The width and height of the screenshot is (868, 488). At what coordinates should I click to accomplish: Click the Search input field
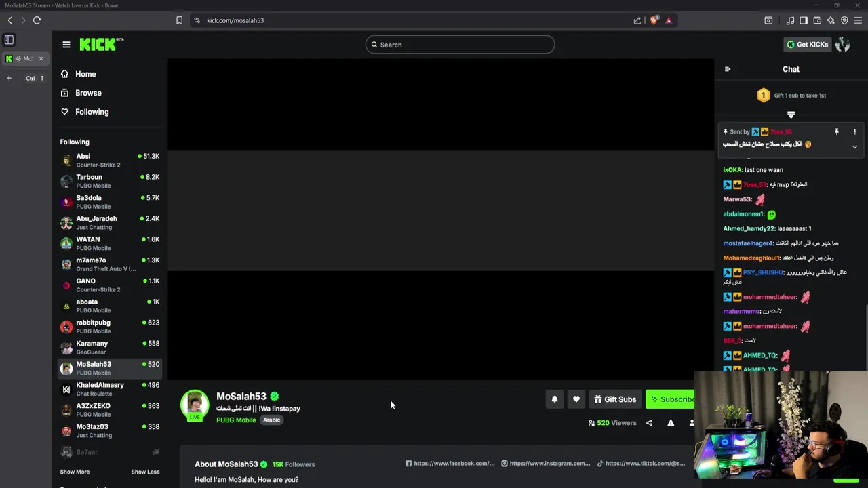[x=460, y=45]
